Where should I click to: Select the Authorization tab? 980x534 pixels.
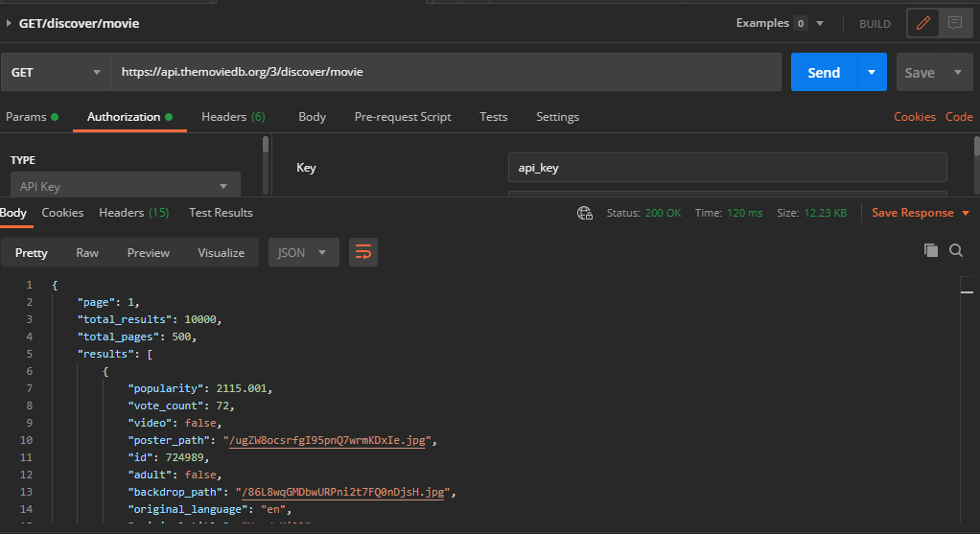(129, 117)
